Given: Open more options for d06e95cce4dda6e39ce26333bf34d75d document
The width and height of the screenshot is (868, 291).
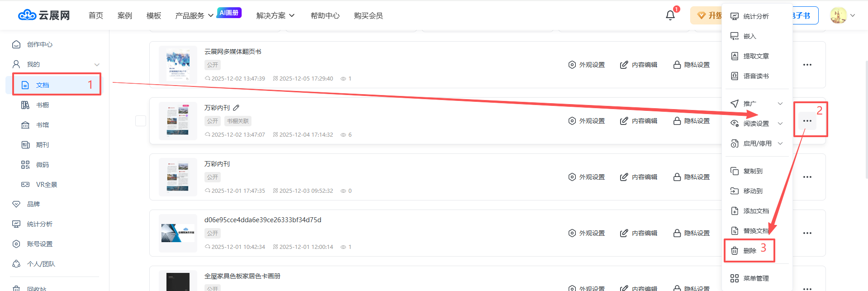Looking at the screenshot, I should (x=807, y=233).
